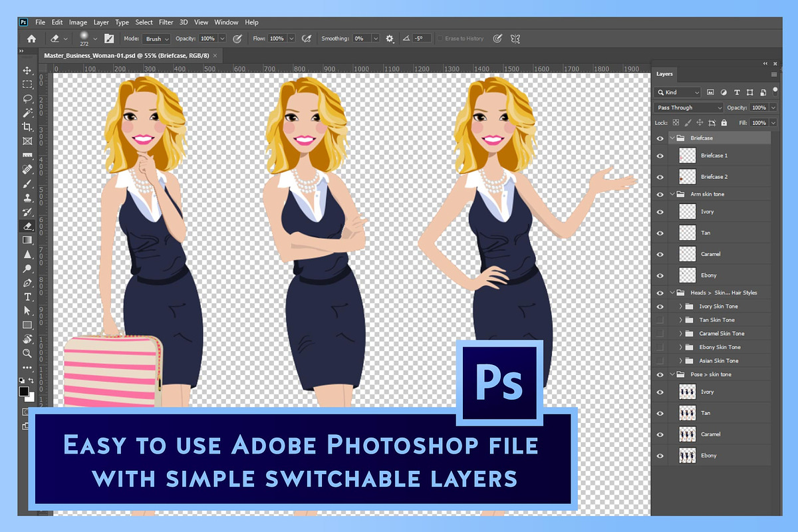Select the Crop tool
The width and height of the screenshot is (798, 532).
(27, 127)
